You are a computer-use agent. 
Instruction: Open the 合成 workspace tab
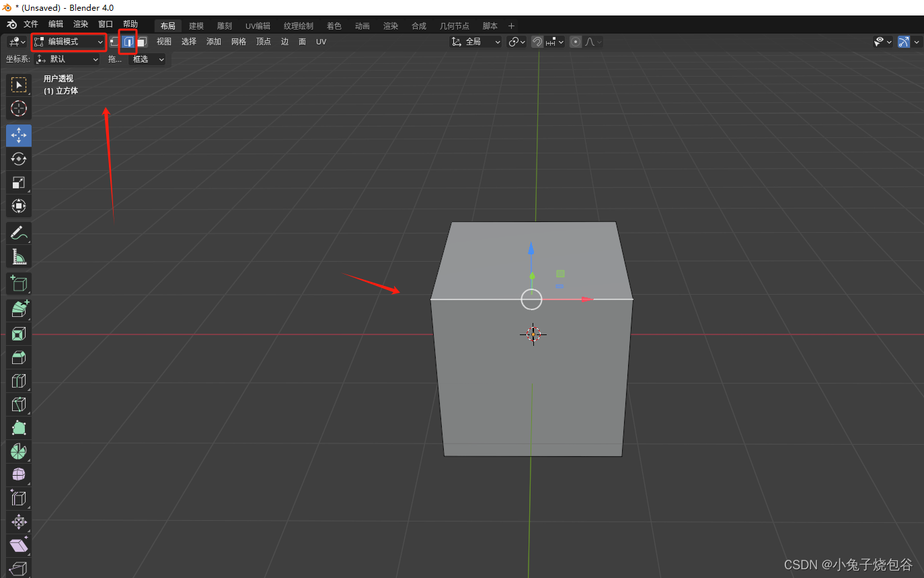(419, 26)
